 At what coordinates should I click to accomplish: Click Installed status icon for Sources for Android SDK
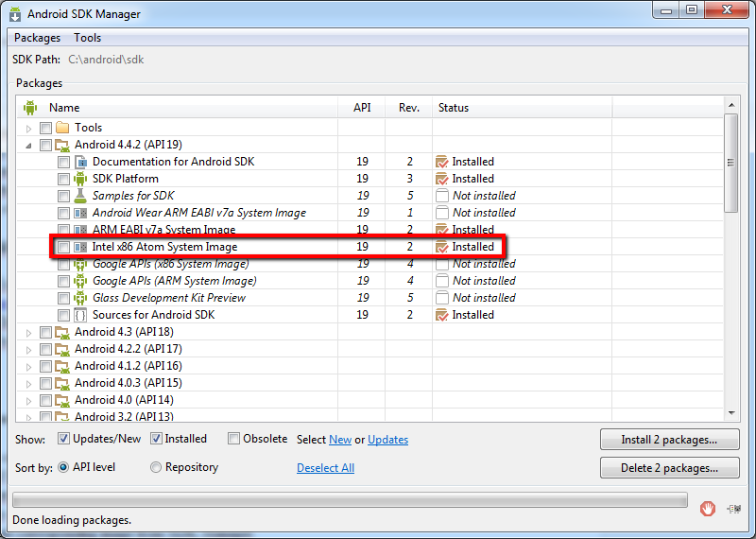(441, 315)
